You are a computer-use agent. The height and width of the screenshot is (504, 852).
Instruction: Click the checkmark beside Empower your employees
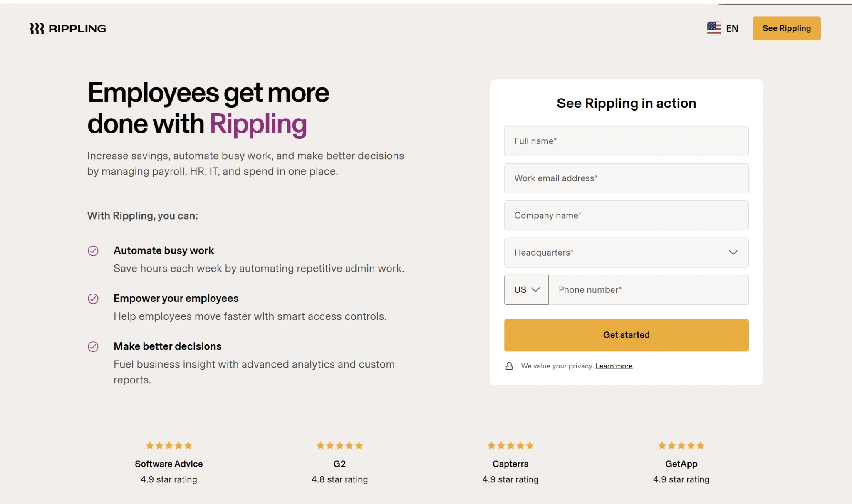[x=94, y=299]
